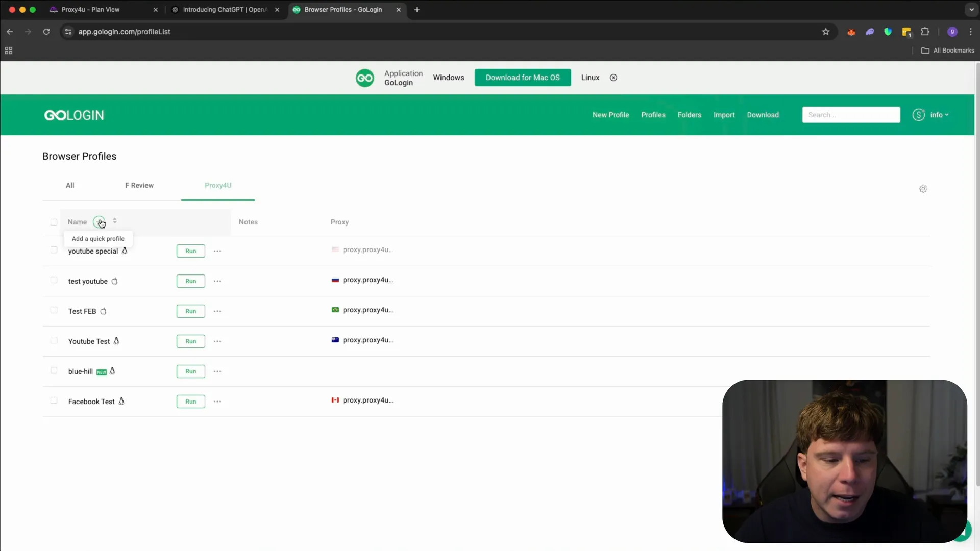Open Import in header menu
Image resolution: width=980 pixels, height=551 pixels.
724,115
